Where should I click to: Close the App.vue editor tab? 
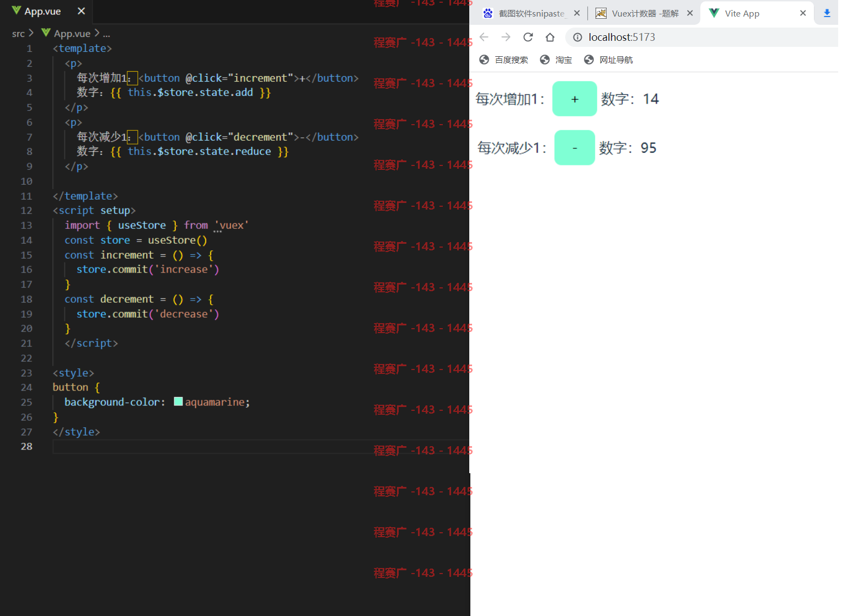click(x=81, y=11)
